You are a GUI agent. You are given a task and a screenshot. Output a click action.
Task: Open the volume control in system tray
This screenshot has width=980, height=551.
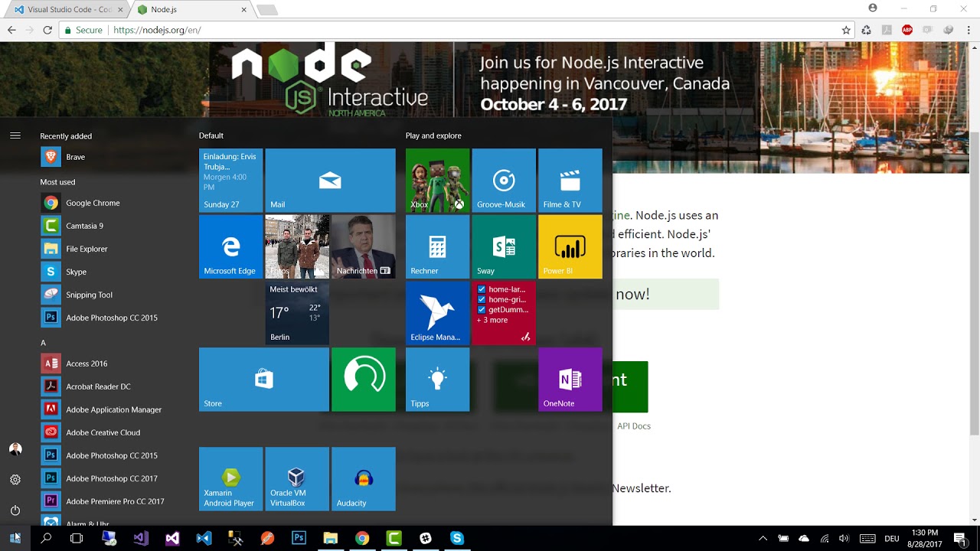click(844, 538)
